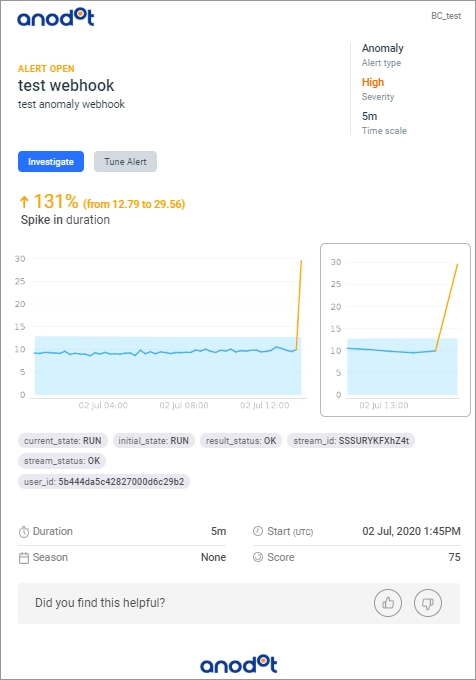
Task: Click the orange up arrow spike indicator
Action: point(24,202)
